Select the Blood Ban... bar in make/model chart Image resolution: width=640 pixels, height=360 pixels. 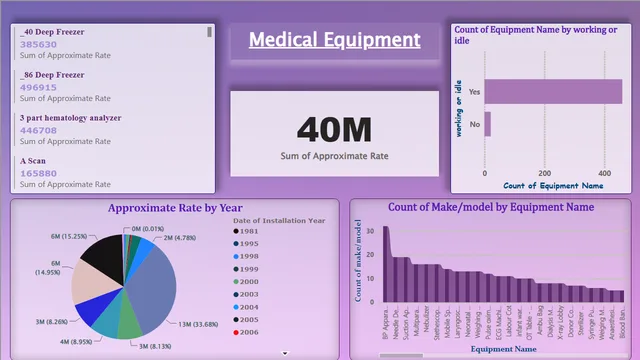pyautogui.click(x=622, y=296)
